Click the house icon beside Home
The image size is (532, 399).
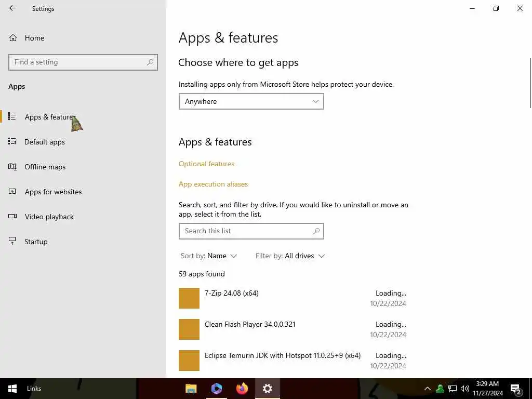pos(13,38)
